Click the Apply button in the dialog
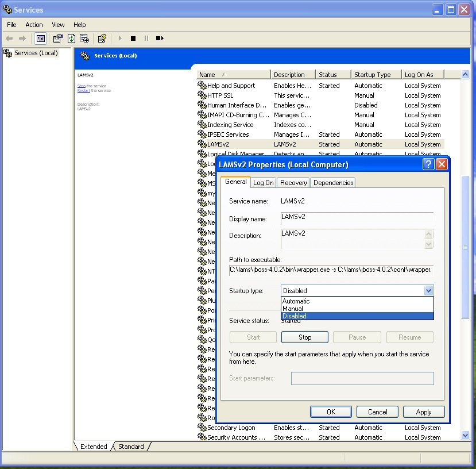 coord(424,412)
